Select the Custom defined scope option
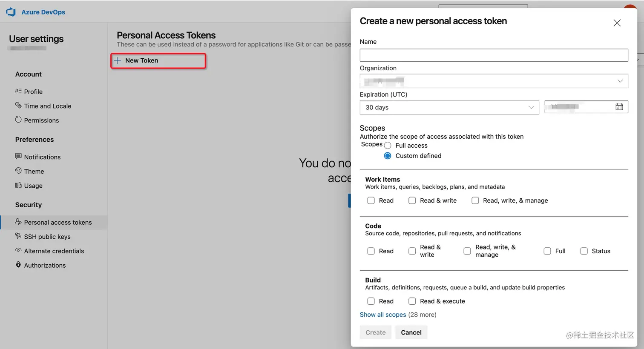Screen dimensions: 644x349 pos(388,156)
